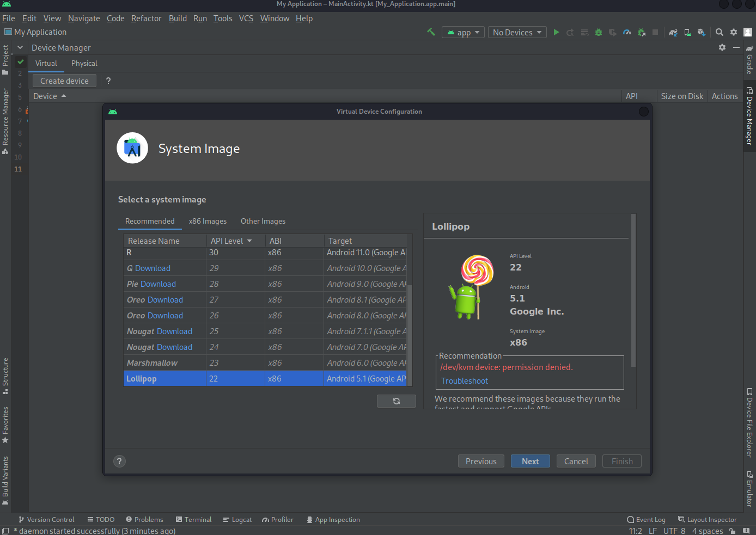The width and height of the screenshot is (756, 535).
Task: Click the Make Project hammer icon
Action: [431, 32]
